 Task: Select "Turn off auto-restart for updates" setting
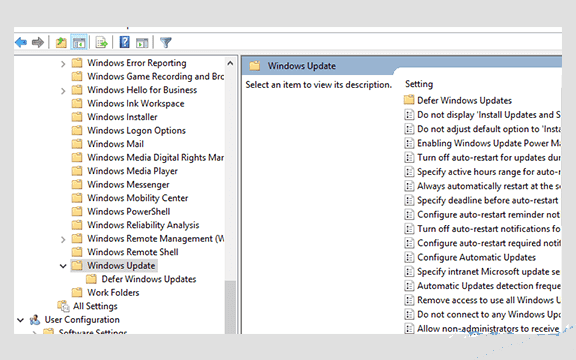(482, 158)
